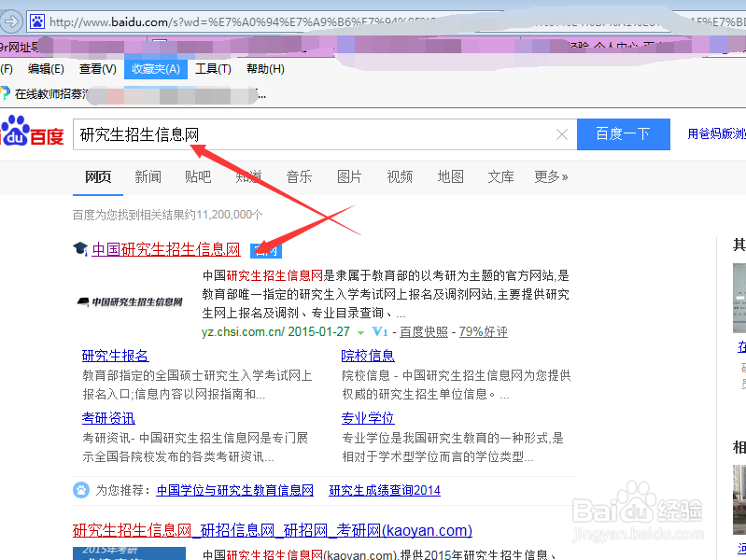Screen dimensions: 746x560
Task: Click the yz.chsi.com.cn result URL
Action: pyautogui.click(x=243, y=331)
